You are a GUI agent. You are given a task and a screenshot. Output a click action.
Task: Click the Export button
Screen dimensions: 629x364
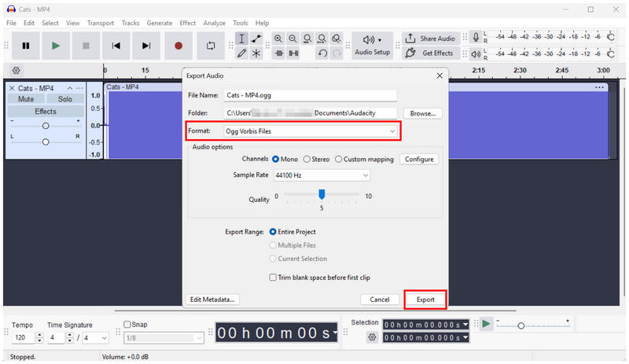coord(425,300)
